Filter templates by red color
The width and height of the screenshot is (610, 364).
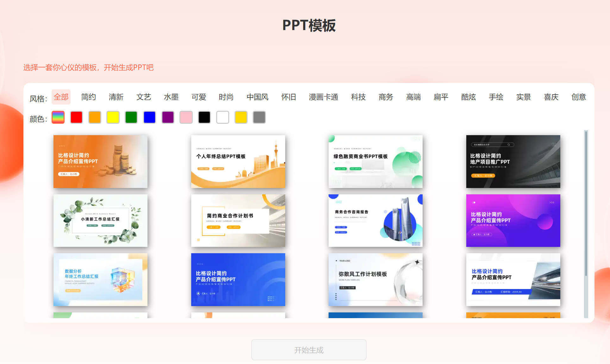[x=76, y=117]
